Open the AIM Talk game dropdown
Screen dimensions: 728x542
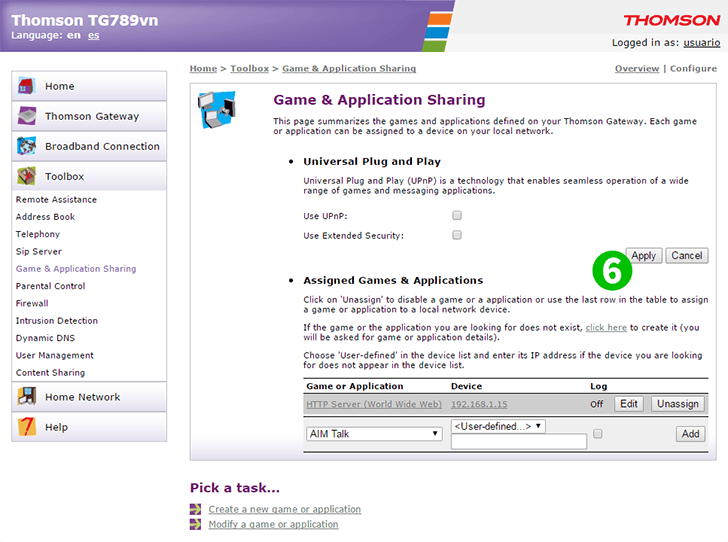point(374,434)
